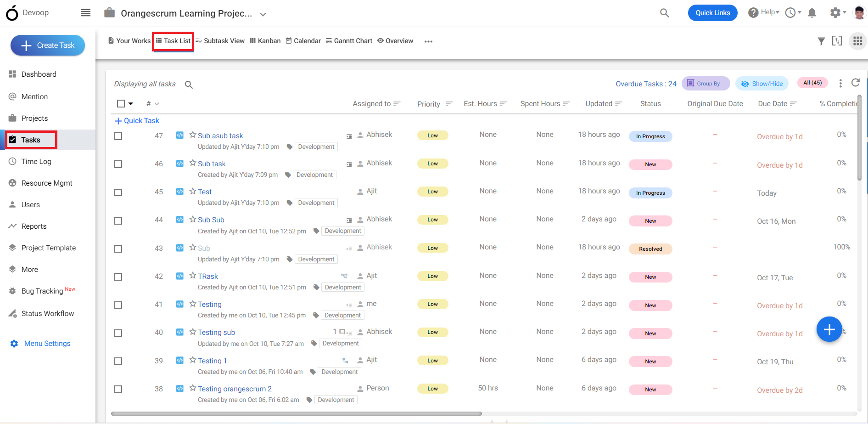Viewport: 868px width, 424px height.
Task: Check the box for task 43
Action: coord(118,249)
